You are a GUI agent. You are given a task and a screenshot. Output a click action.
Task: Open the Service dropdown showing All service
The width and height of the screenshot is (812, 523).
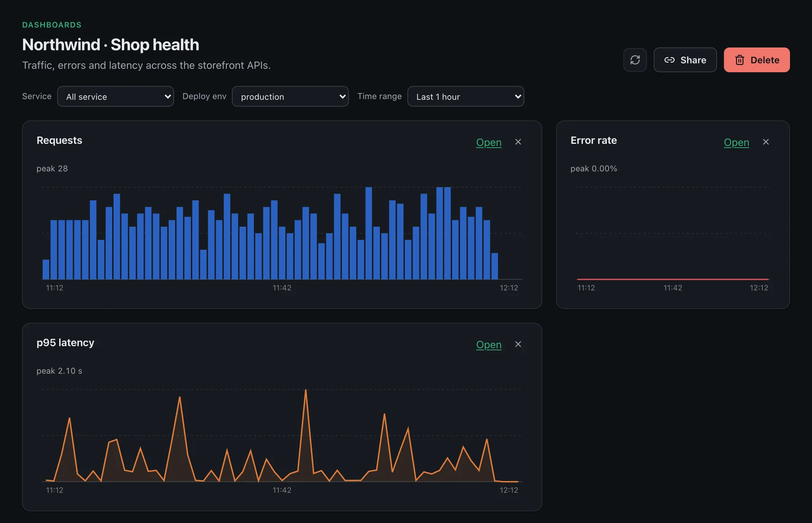pyautogui.click(x=115, y=97)
